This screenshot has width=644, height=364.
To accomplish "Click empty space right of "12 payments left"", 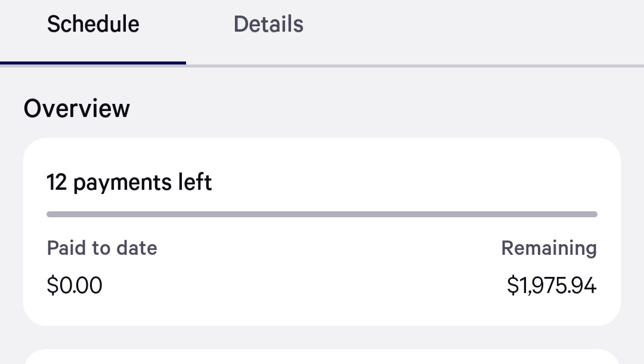I will click(x=405, y=182).
